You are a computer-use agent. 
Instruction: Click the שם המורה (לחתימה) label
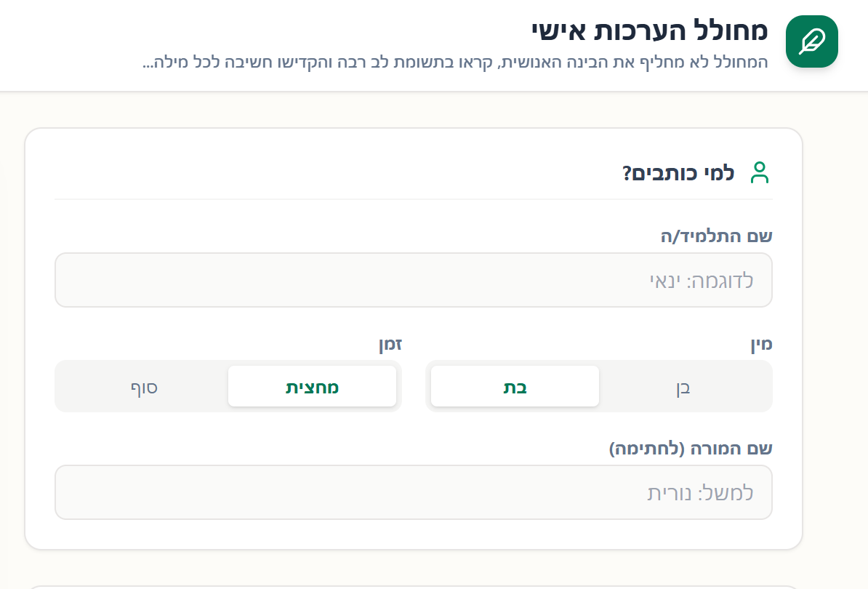click(690, 449)
